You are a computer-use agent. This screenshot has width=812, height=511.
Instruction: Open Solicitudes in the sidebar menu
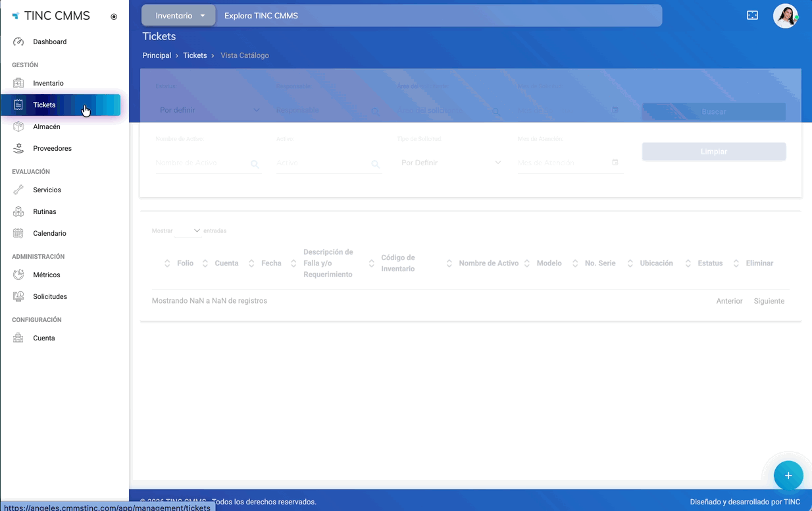(50, 296)
